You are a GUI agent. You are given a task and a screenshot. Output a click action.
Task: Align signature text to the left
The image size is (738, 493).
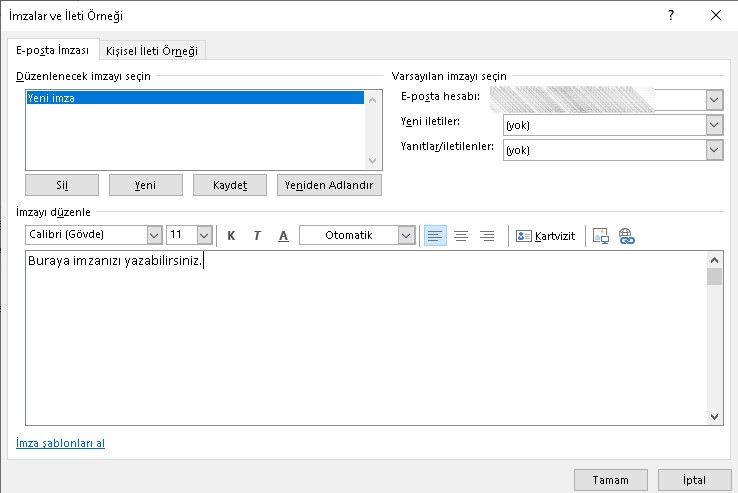point(435,235)
